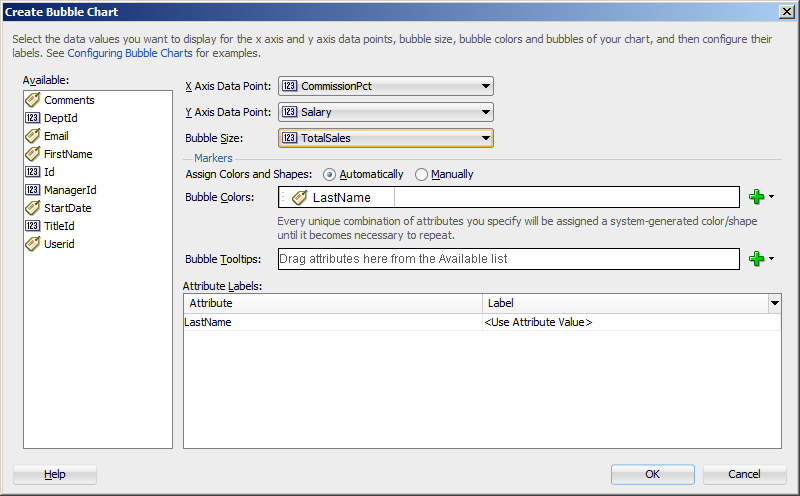
Task: Open the Configuring Bubble Charts link
Action: pyautogui.click(x=130, y=53)
